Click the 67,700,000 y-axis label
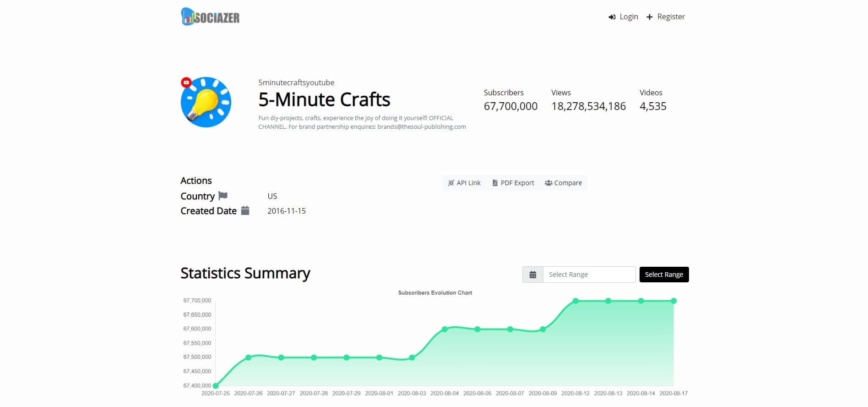868x407 pixels. coord(197,301)
